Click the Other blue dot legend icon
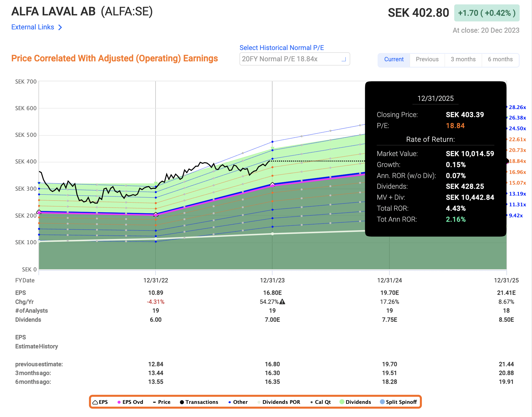 229,402
